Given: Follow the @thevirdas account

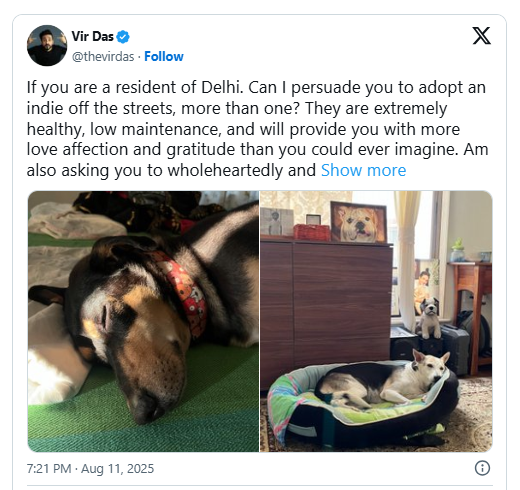Looking at the screenshot, I should click(x=164, y=56).
